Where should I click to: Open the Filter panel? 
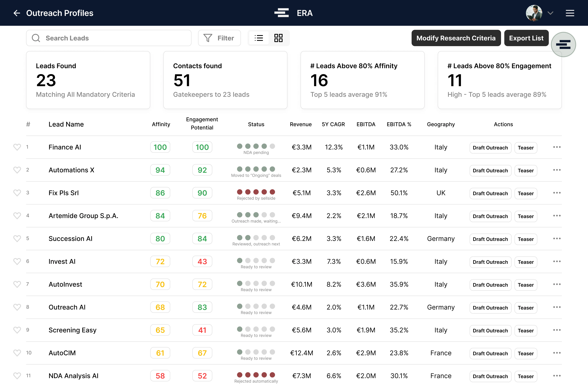click(219, 38)
